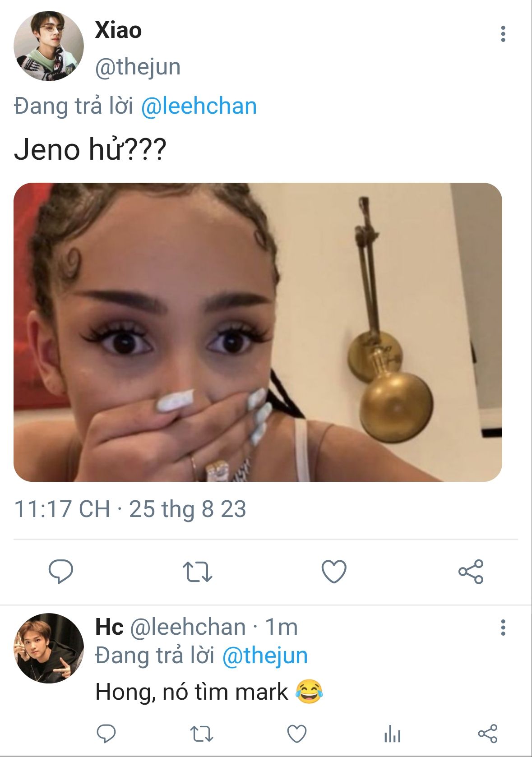
Task: Retweet Xiao's main tweet
Action: tap(197, 571)
